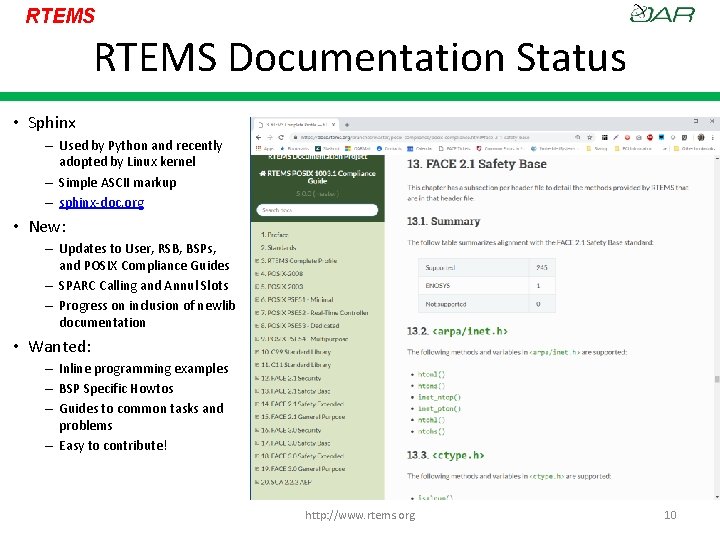The height and width of the screenshot is (540, 720).
Task: Click the ntohl() method link
Action: tap(431, 420)
